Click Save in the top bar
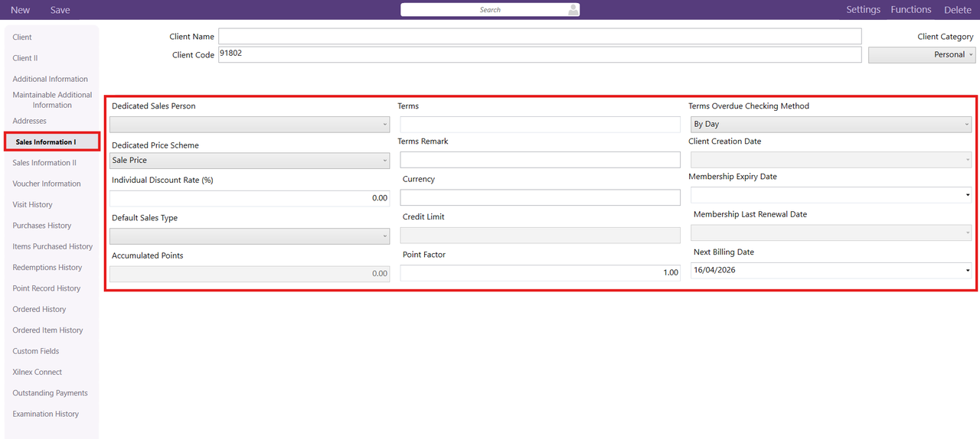 [60, 10]
